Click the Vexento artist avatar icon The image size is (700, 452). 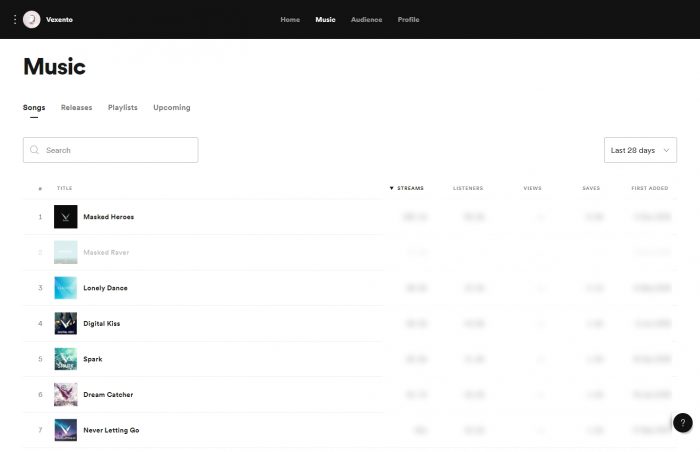pos(32,19)
